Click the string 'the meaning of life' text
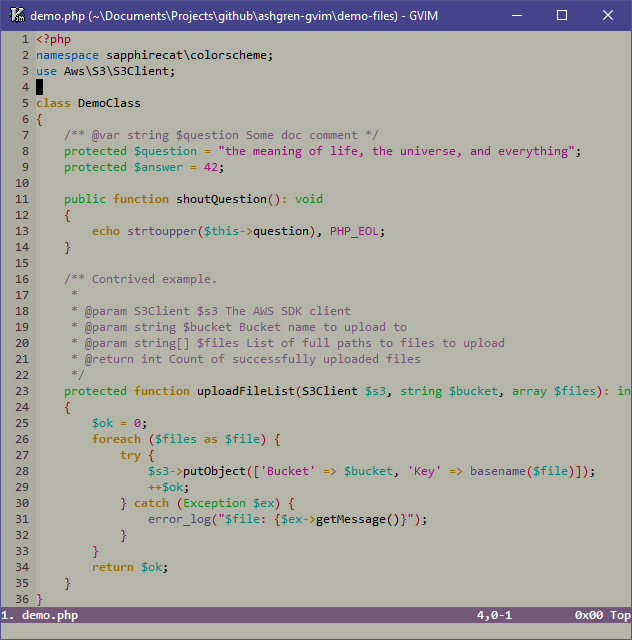Screen dimensions: 632x640 294,151
